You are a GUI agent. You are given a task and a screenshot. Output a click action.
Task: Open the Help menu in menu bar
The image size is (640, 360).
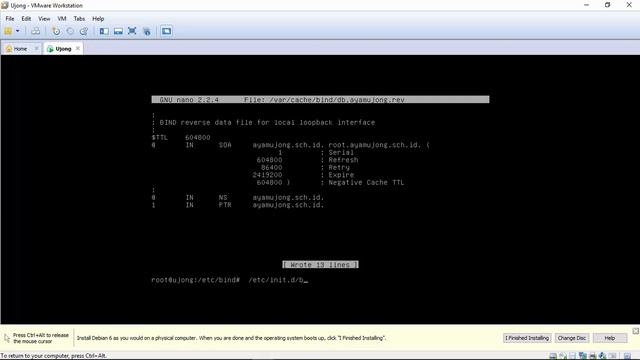(98, 19)
